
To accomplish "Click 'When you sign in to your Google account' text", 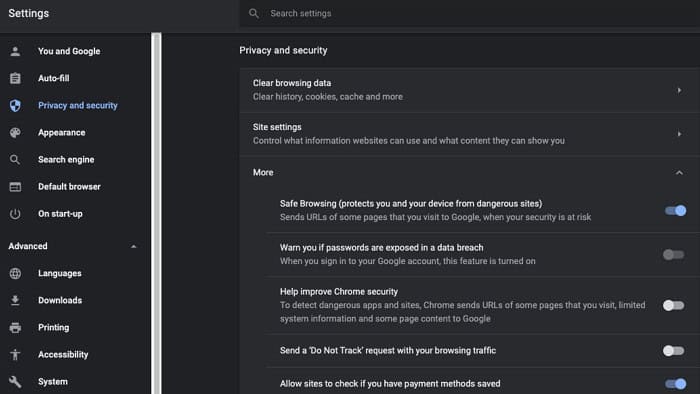I will coord(408,261).
